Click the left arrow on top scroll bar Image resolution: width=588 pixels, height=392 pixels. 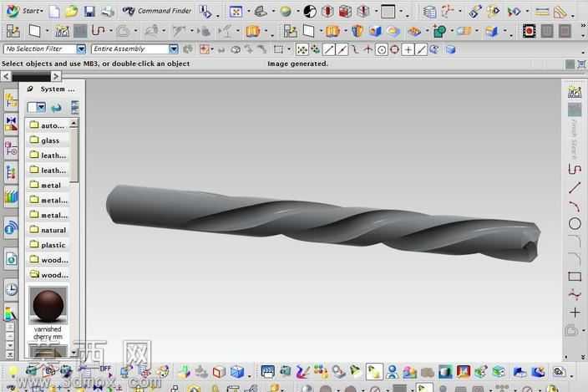point(6,77)
